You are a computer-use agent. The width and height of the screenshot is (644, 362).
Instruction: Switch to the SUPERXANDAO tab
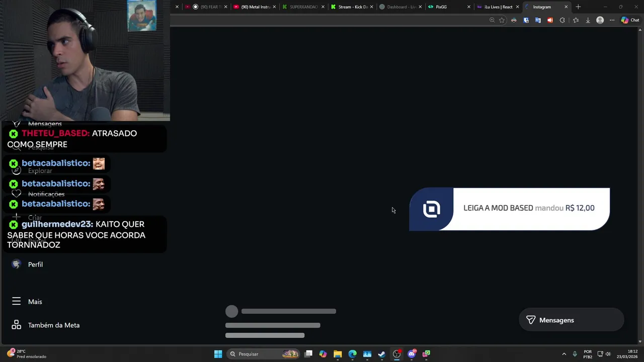click(303, 7)
